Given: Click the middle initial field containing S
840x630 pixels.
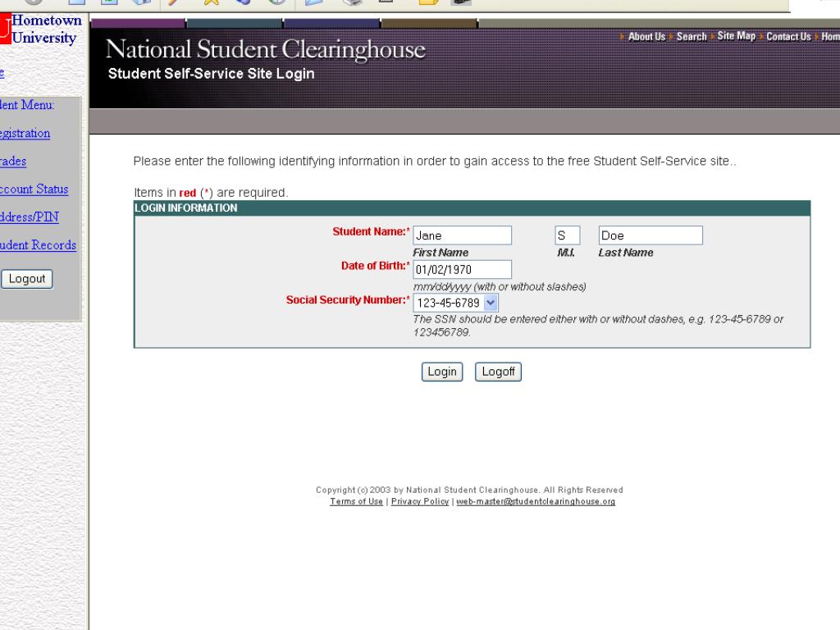Looking at the screenshot, I should pyautogui.click(x=568, y=235).
